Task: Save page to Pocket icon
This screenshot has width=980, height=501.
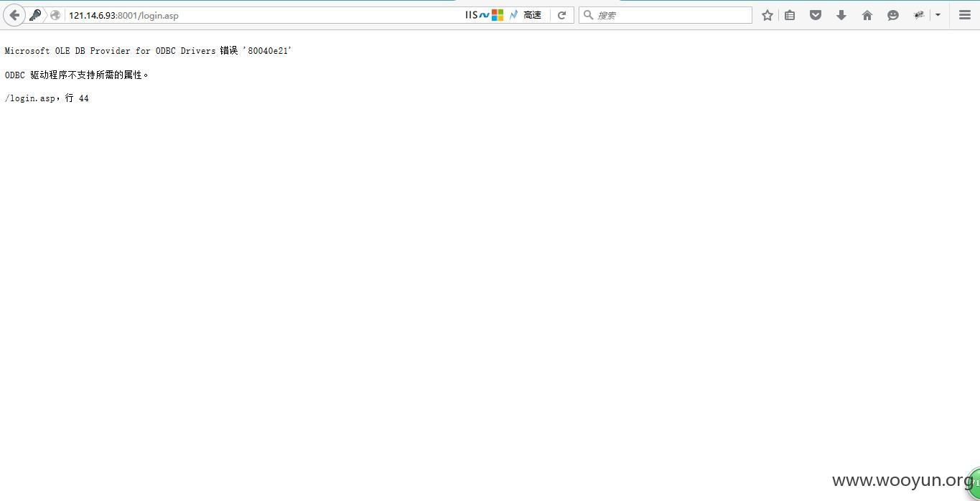Action: click(816, 15)
